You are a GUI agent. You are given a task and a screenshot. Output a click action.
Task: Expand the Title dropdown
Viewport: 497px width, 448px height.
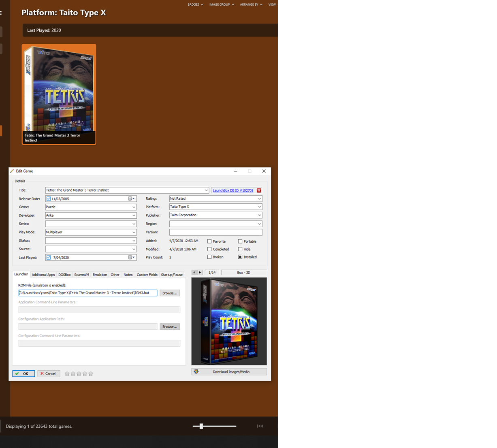click(206, 190)
